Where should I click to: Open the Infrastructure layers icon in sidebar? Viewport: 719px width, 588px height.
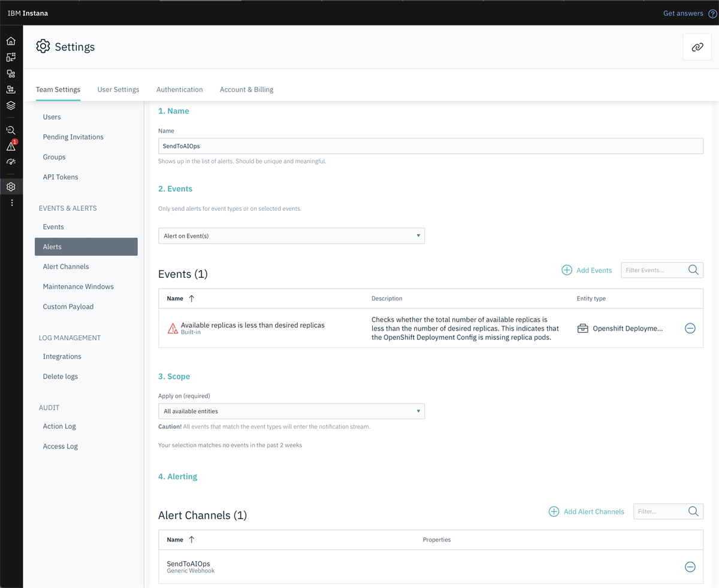(11, 105)
